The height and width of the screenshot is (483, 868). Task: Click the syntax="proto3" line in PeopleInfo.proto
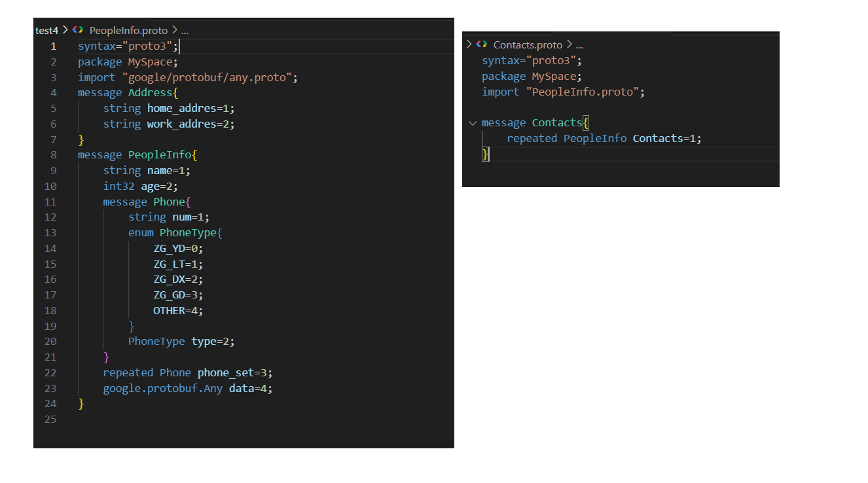[128, 46]
